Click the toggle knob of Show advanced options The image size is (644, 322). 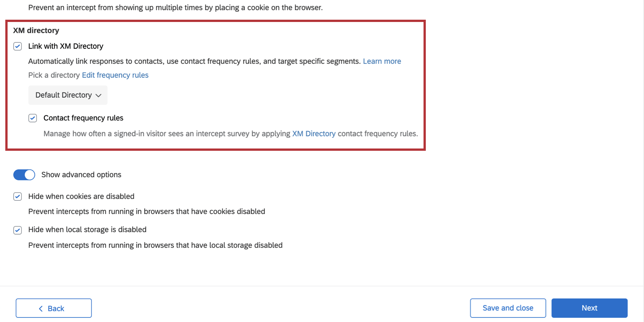(x=29, y=175)
